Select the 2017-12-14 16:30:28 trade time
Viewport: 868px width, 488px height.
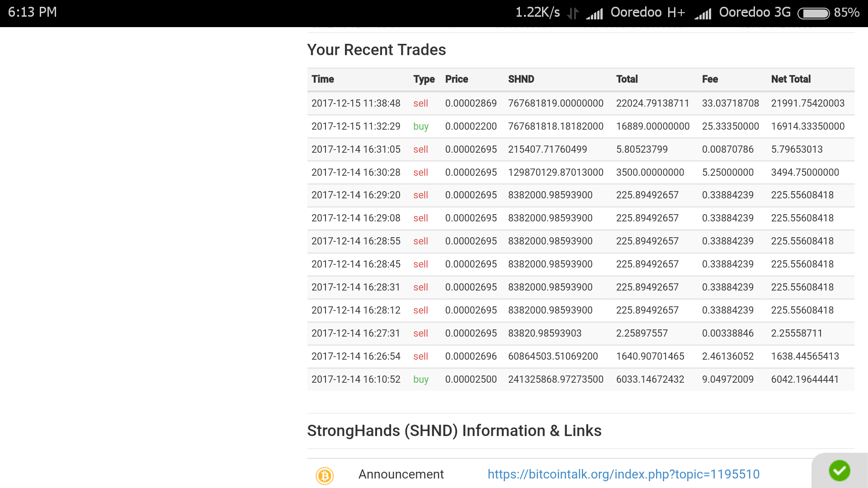(356, 172)
